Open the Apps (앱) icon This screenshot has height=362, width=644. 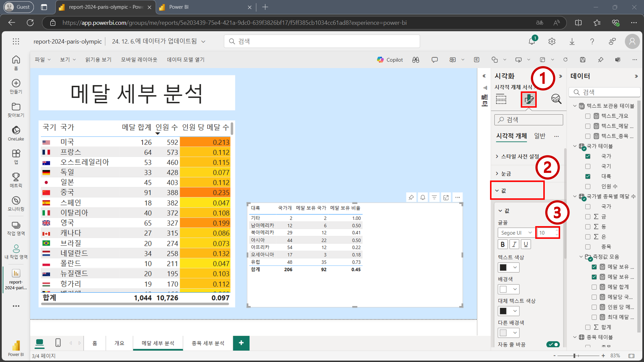16,153
